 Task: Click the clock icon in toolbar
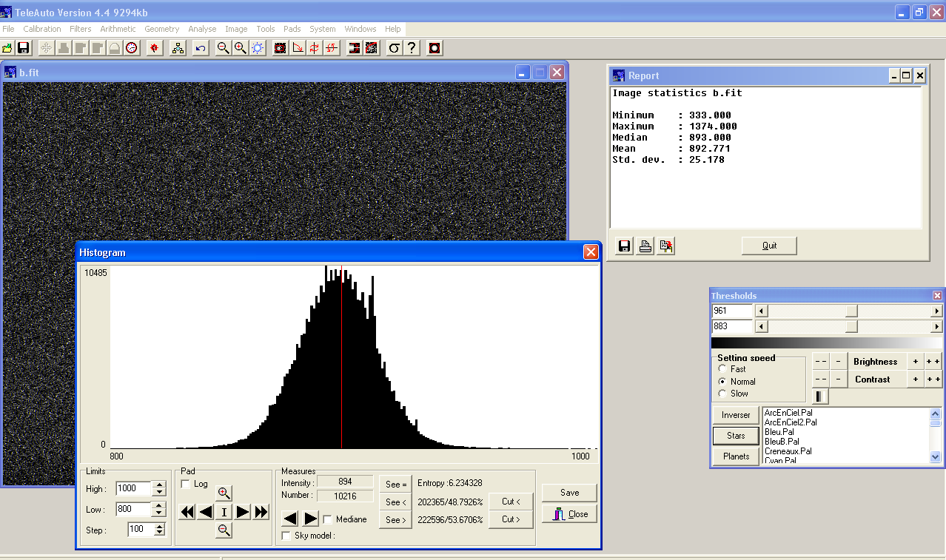coord(132,48)
